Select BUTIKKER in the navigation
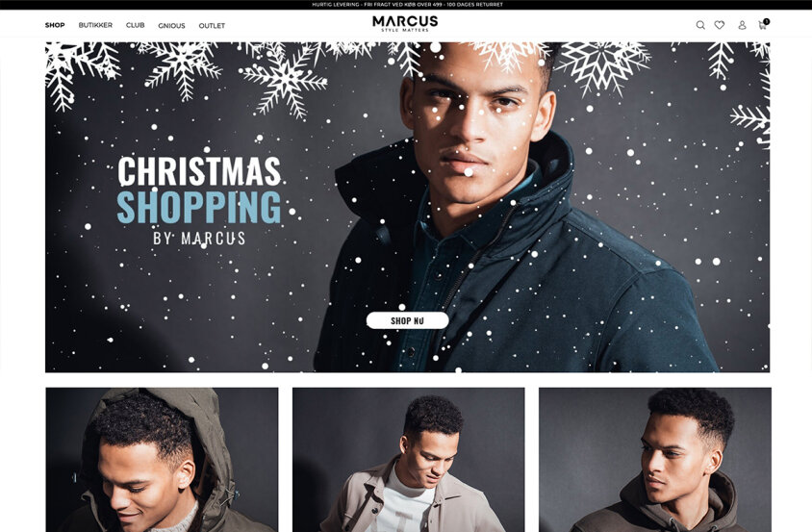The width and height of the screenshot is (812, 532). (x=95, y=25)
